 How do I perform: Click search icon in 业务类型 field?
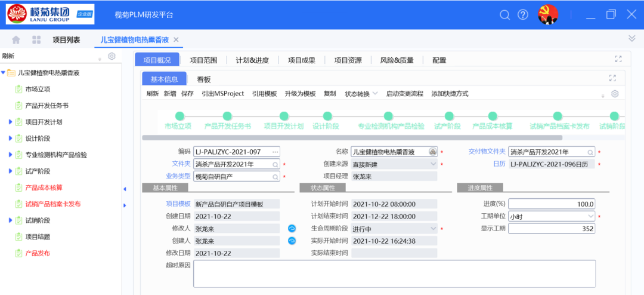[x=275, y=177]
